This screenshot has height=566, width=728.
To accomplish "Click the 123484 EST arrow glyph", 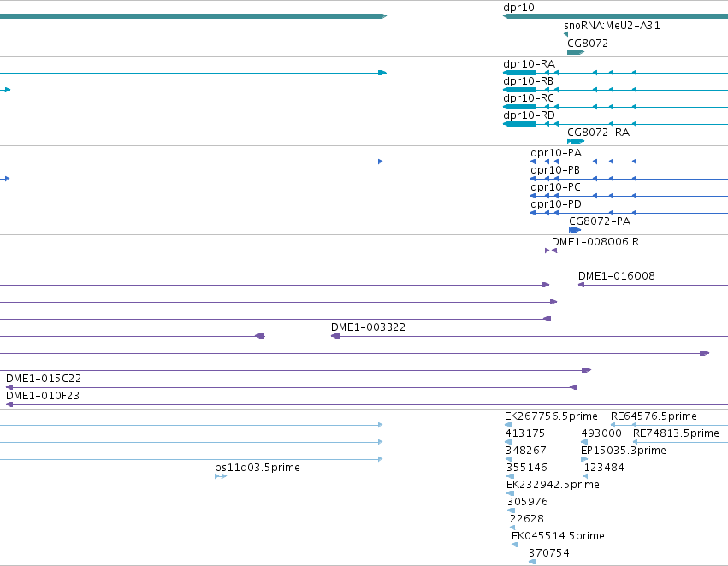I will point(585,476).
